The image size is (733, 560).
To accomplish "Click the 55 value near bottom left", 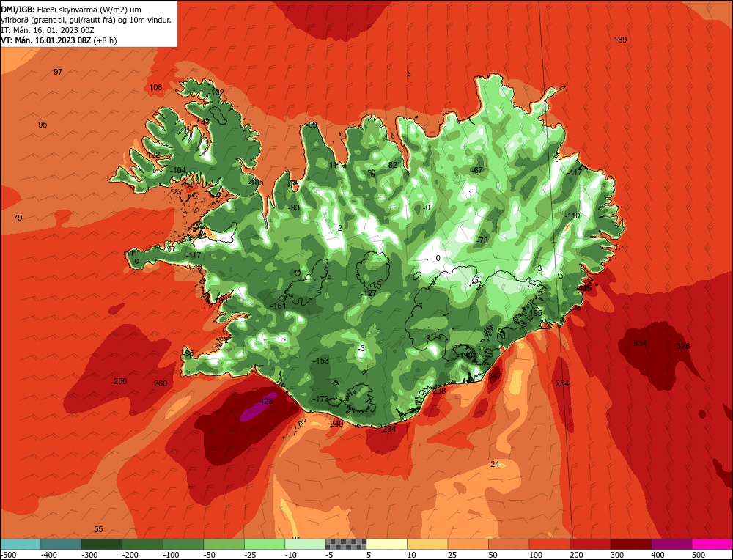I will click(98, 530).
